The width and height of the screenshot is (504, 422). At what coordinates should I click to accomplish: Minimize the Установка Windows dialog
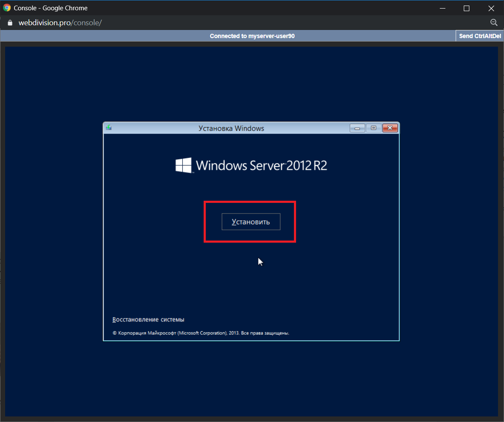pyautogui.click(x=357, y=128)
